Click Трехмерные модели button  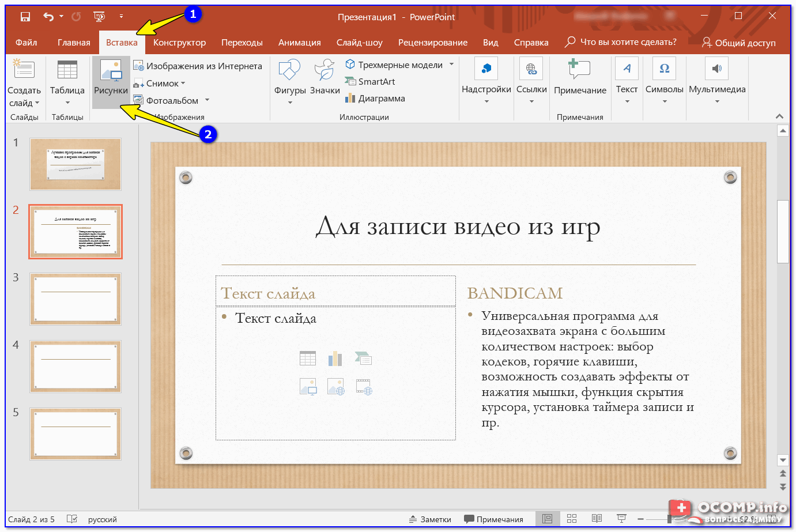[395, 65]
